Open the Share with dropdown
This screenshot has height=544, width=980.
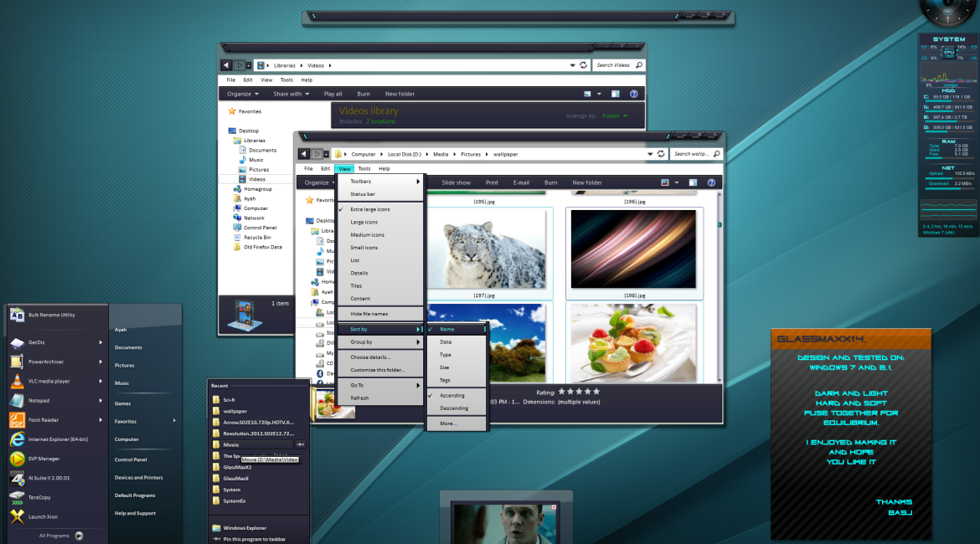tap(291, 94)
